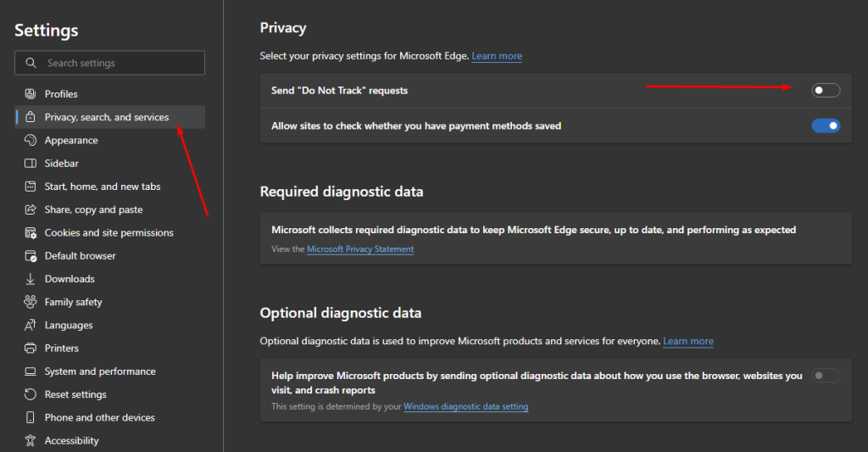This screenshot has height=452, width=868.
Task: Open Languages settings
Action: [109, 325]
